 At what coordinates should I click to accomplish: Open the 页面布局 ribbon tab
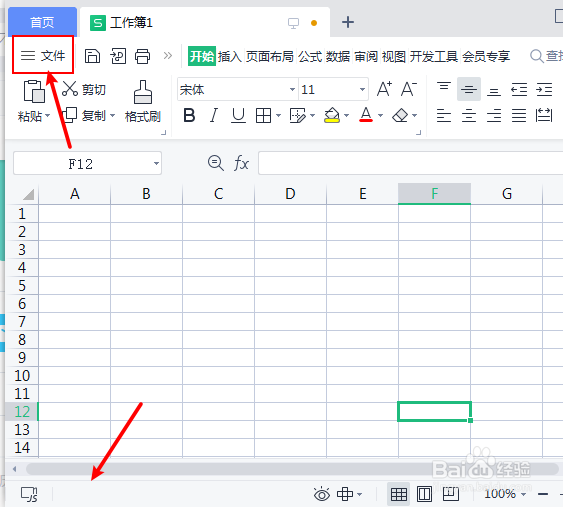pyautogui.click(x=270, y=56)
